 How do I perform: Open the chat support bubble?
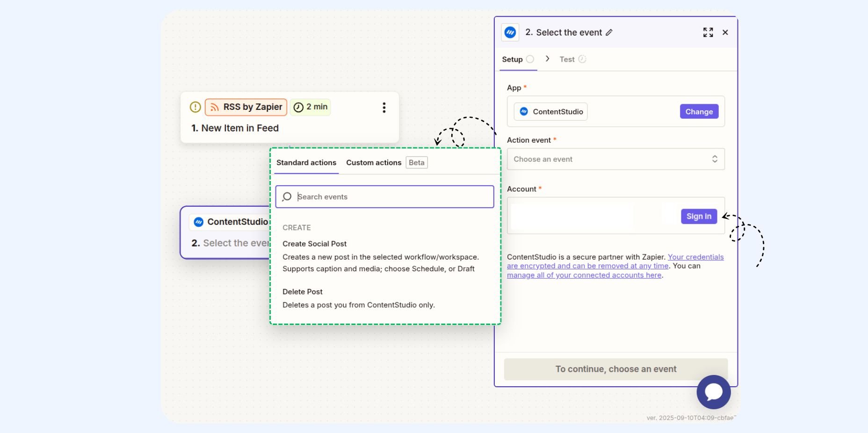pyautogui.click(x=713, y=392)
